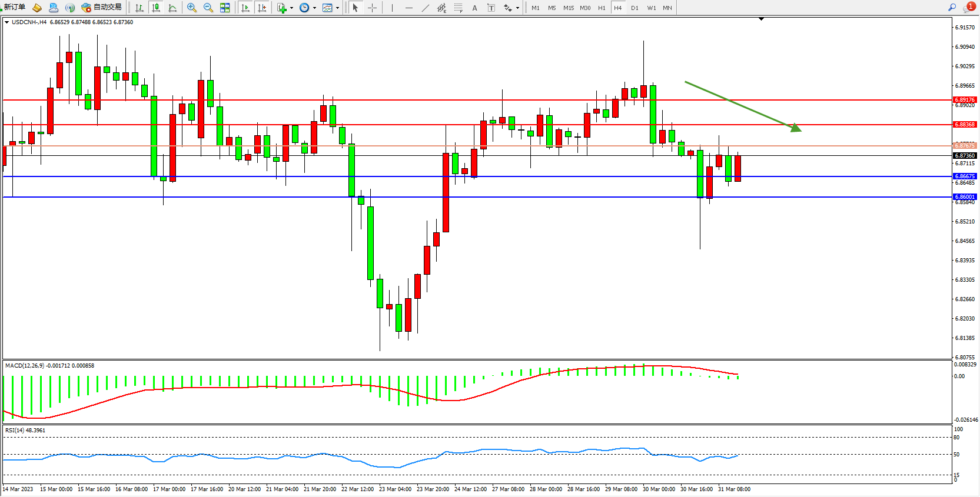The height and width of the screenshot is (497, 980).
Task: Switch chart to candlestick mode
Action: click(x=156, y=8)
